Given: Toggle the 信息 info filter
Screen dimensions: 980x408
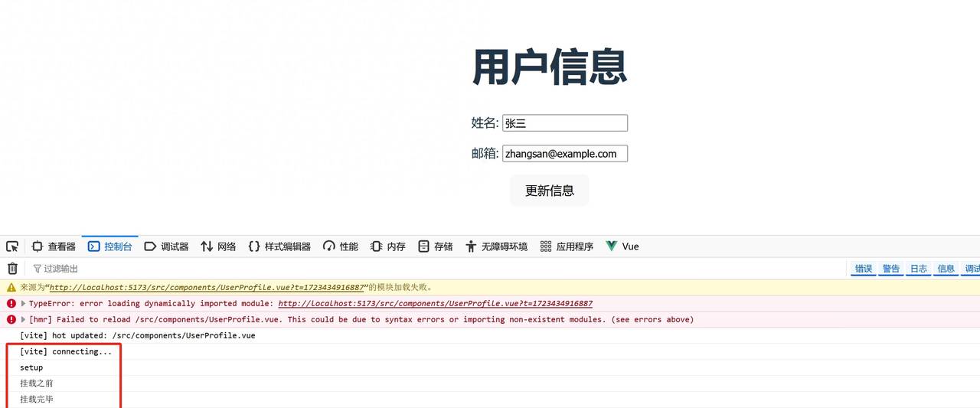Looking at the screenshot, I should [946, 269].
